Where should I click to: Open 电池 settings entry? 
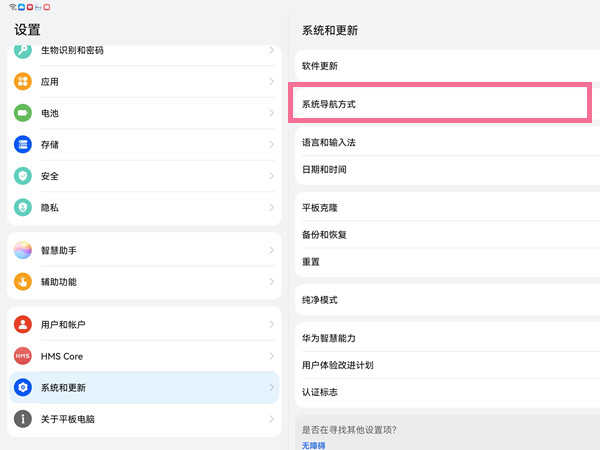pyautogui.click(x=144, y=113)
